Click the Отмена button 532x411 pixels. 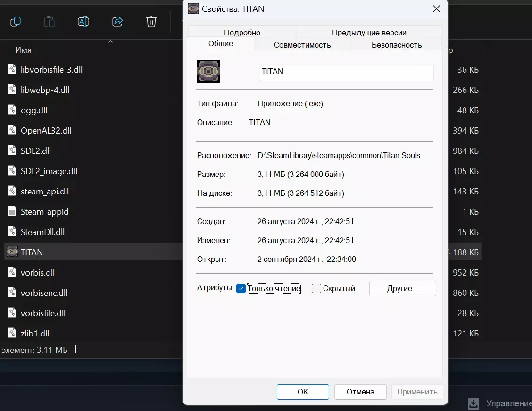(360, 392)
